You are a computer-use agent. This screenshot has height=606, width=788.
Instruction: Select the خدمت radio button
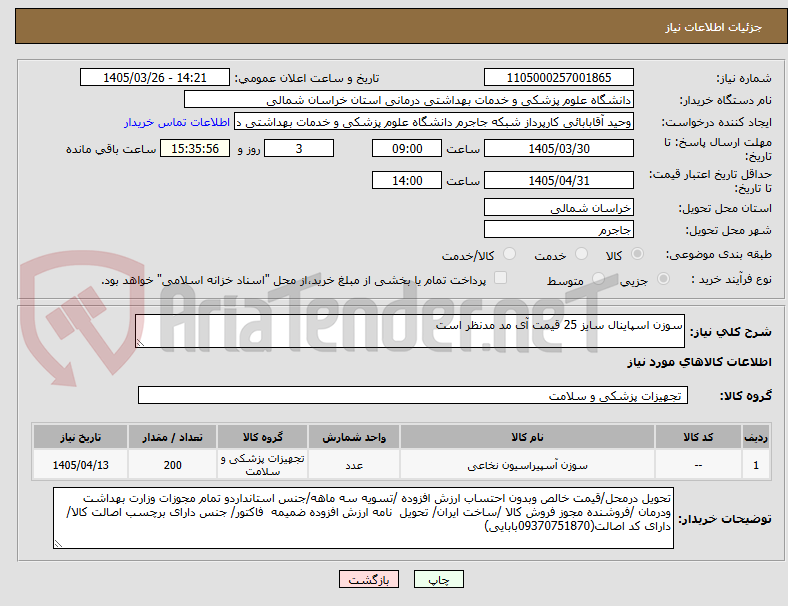click(581, 254)
